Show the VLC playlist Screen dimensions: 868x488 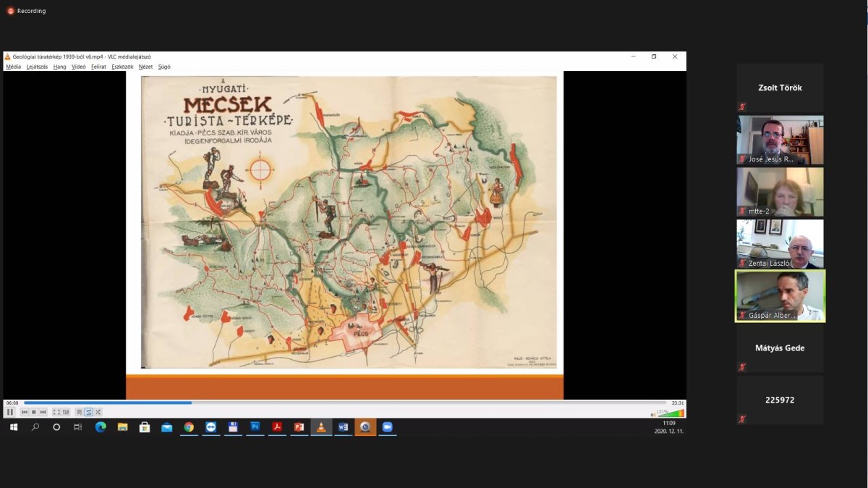click(79, 412)
